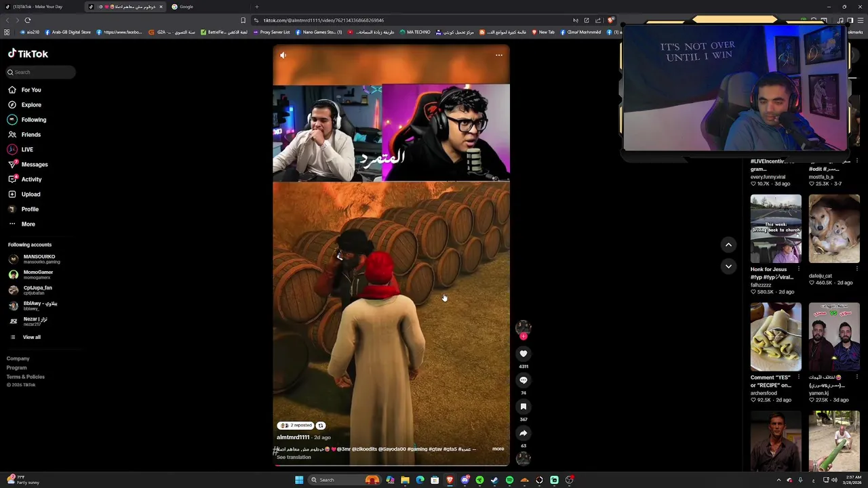Viewport: 868px width, 488px height.
Task: Open the yamen.kj video thumbnail
Action: click(x=834, y=337)
